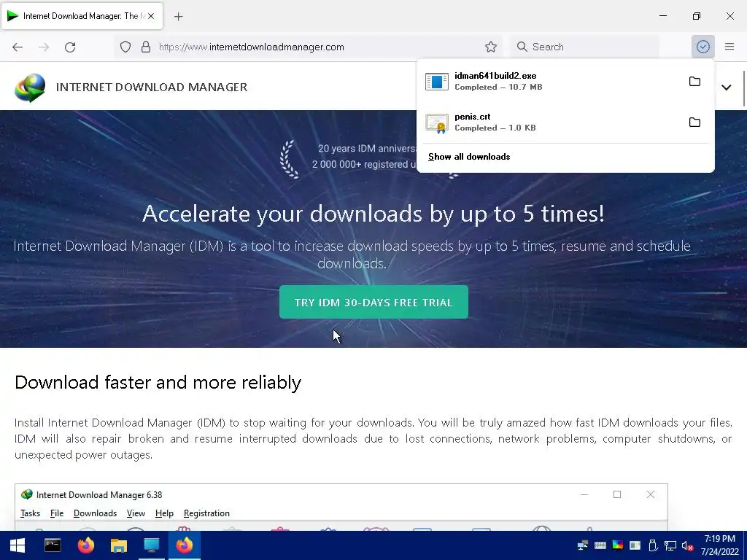
Task: Open the first Firefox taskbar icon
Action: point(86,545)
